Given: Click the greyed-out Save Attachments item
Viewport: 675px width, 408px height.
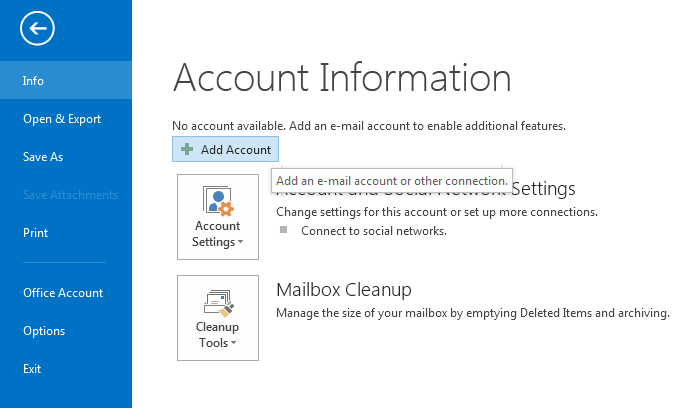Looking at the screenshot, I should point(70,195).
